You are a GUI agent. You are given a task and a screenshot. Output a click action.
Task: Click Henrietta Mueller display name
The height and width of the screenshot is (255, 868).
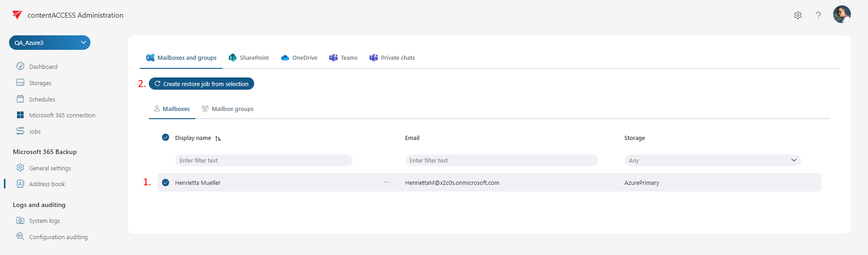click(198, 183)
